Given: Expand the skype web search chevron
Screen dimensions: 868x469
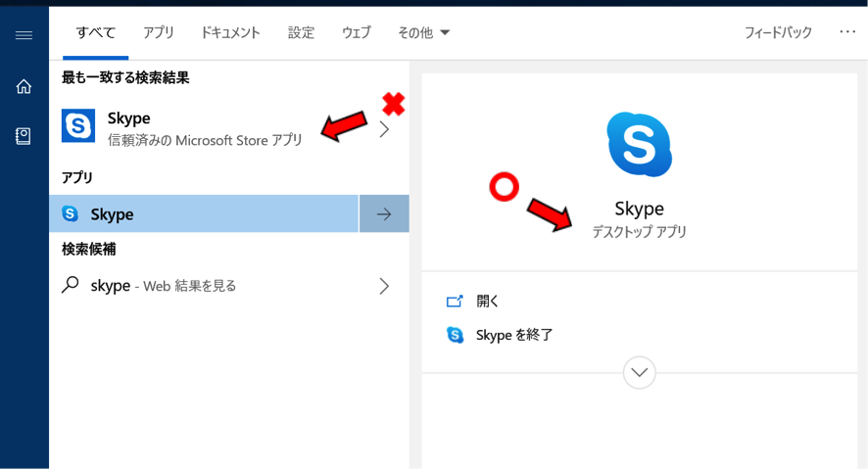Looking at the screenshot, I should (384, 286).
